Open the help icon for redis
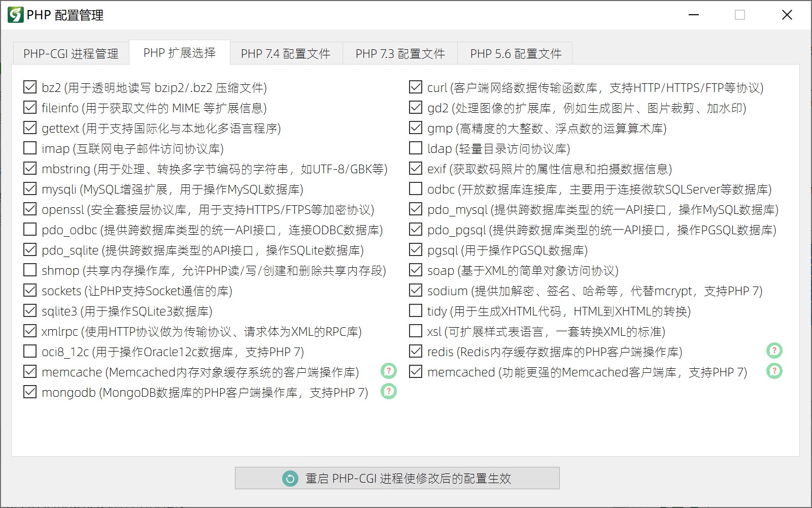Viewport: 812px width, 508px height. [774, 351]
